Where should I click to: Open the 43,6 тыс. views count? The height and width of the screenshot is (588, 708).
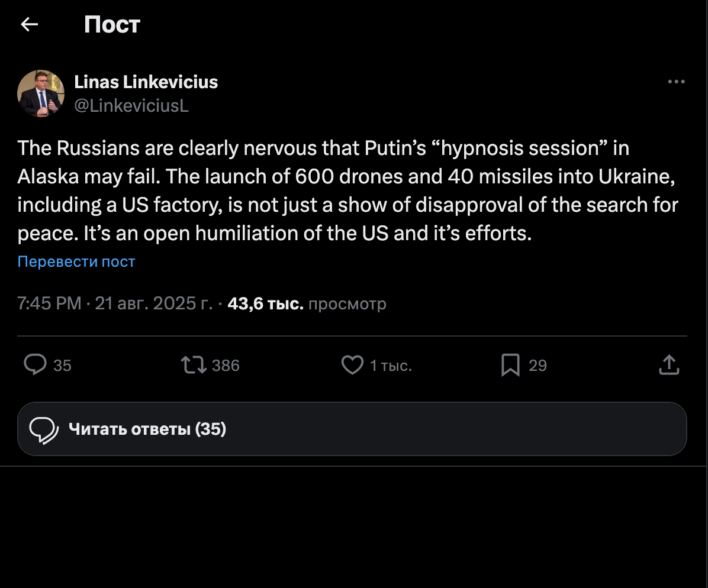[266, 303]
